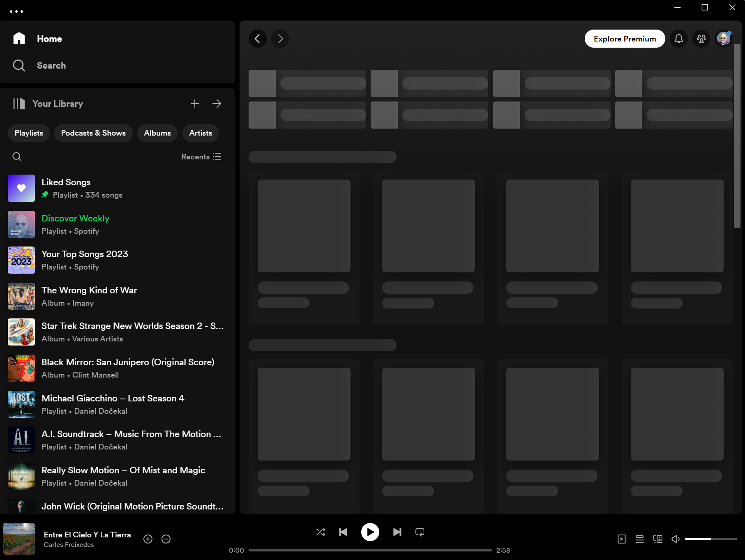Search within Your Library magnifier icon

coord(17,157)
